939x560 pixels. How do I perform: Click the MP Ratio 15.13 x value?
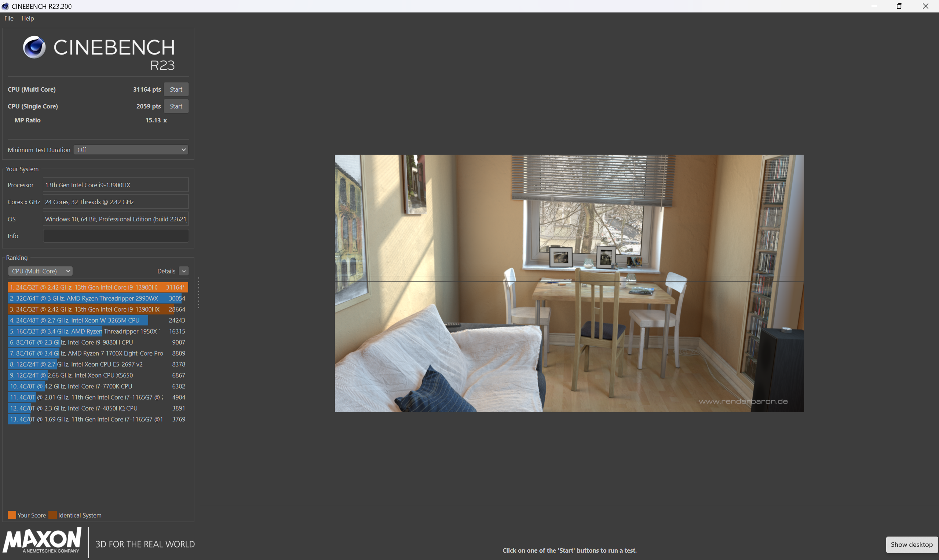(156, 120)
